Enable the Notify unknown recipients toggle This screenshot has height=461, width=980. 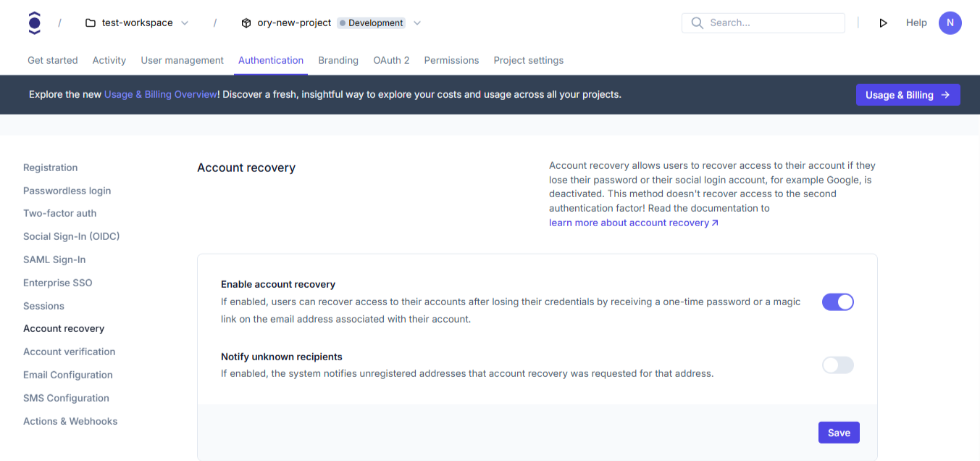pyautogui.click(x=837, y=365)
